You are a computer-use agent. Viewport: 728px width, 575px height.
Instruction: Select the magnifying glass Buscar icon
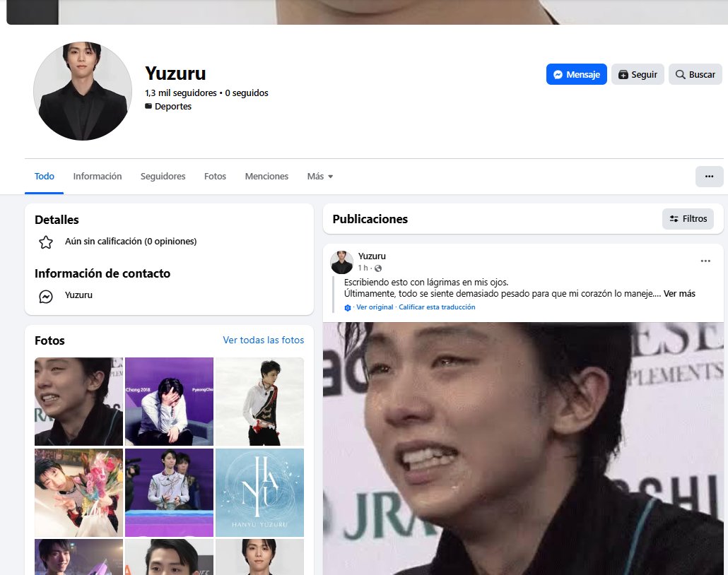681,74
